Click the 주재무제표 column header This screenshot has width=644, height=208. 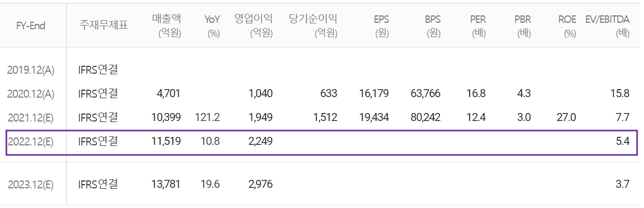click(x=104, y=25)
